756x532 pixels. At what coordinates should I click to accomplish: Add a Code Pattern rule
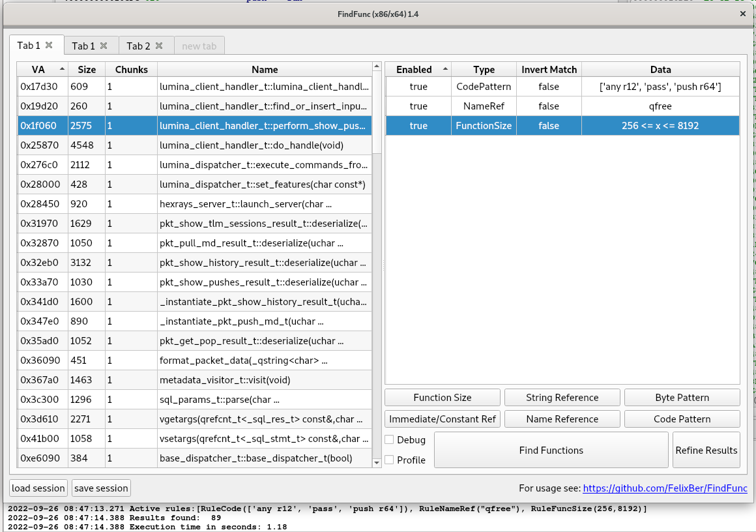(682, 419)
